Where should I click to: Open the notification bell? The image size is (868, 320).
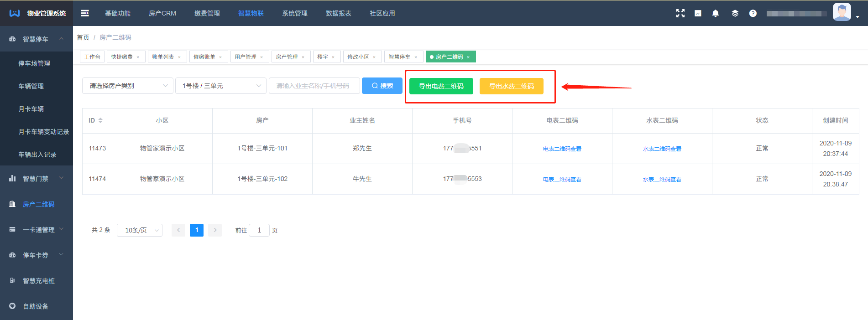[x=716, y=13]
